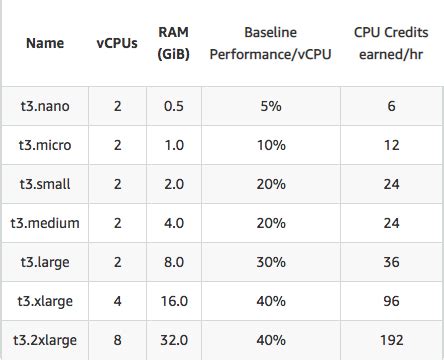Image resolution: width=444 pixels, height=360 pixels.
Task: Click the Baseline Performance/vCPU header
Action: pyautogui.click(x=271, y=43)
